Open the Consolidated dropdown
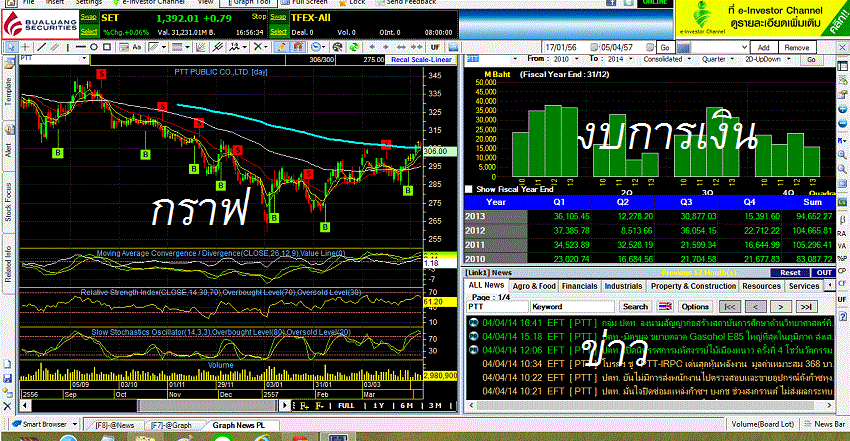 [690, 59]
